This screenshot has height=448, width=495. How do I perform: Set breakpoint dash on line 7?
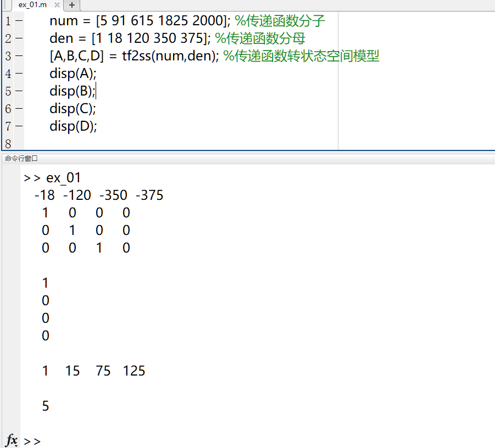(19, 126)
